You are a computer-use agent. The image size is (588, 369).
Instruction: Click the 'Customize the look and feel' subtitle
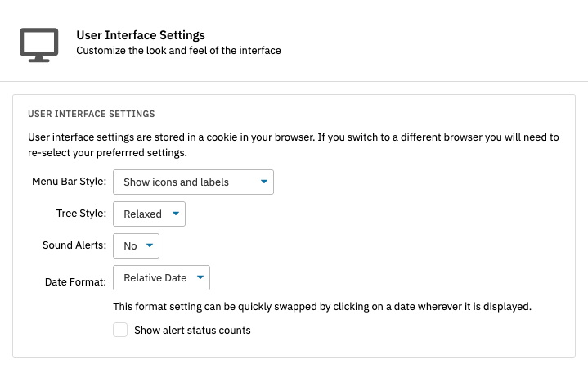178,51
